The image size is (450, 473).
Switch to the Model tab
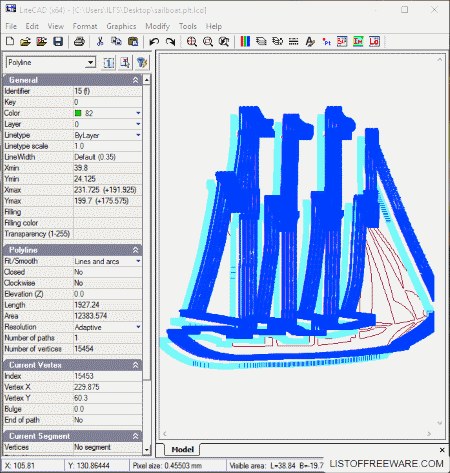[x=182, y=449]
